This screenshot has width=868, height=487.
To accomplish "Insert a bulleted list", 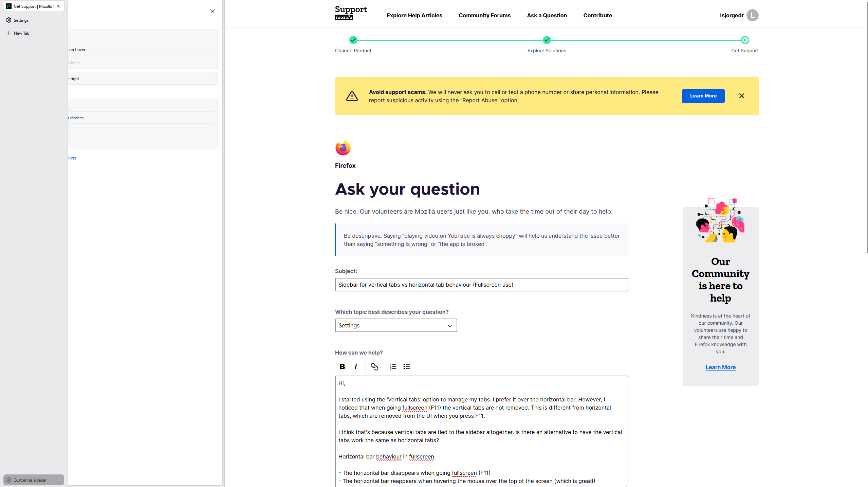I will point(407,366).
